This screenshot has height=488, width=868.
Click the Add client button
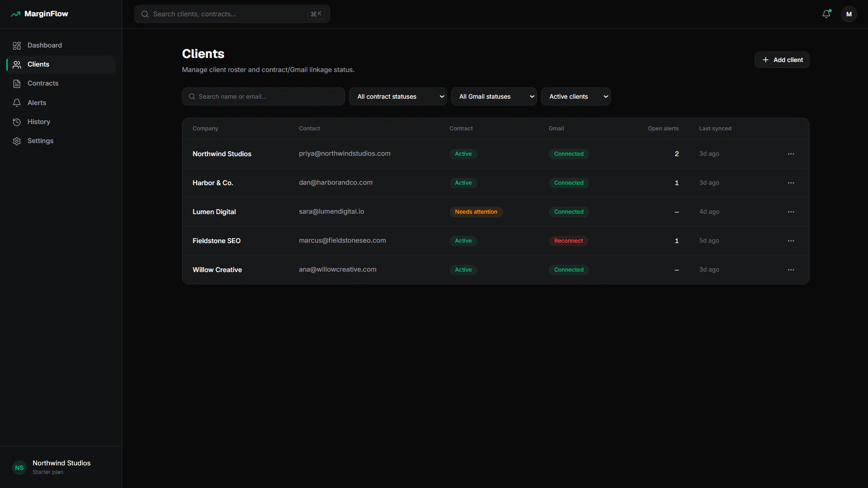pyautogui.click(x=782, y=60)
